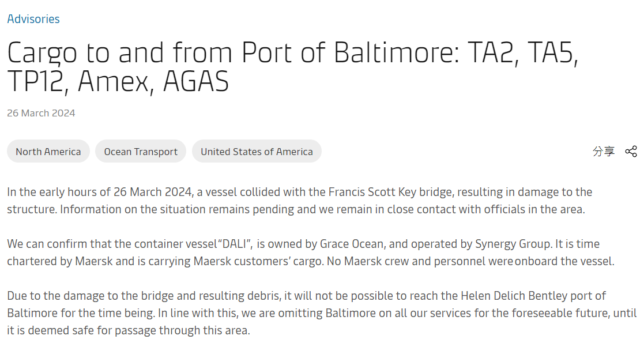This screenshot has width=644, height=343.
Task: Click 'Grace Ocean' in the second paragraph
Action: click(352, 244)
